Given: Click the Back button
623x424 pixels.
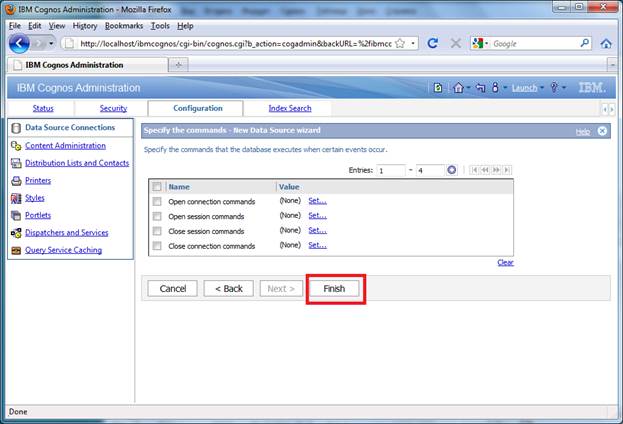Looking at the screenshot, I should pyautogui.click(x=228, y=288).
